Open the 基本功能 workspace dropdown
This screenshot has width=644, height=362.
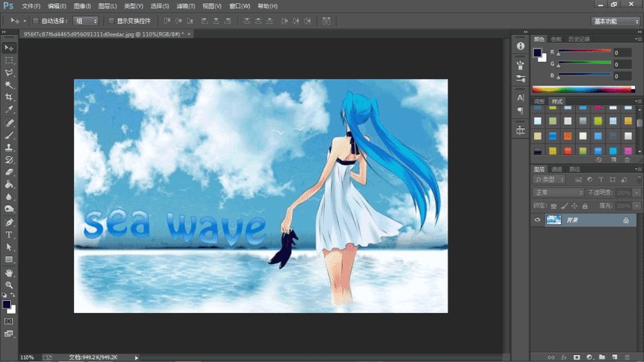pos(615,21)
